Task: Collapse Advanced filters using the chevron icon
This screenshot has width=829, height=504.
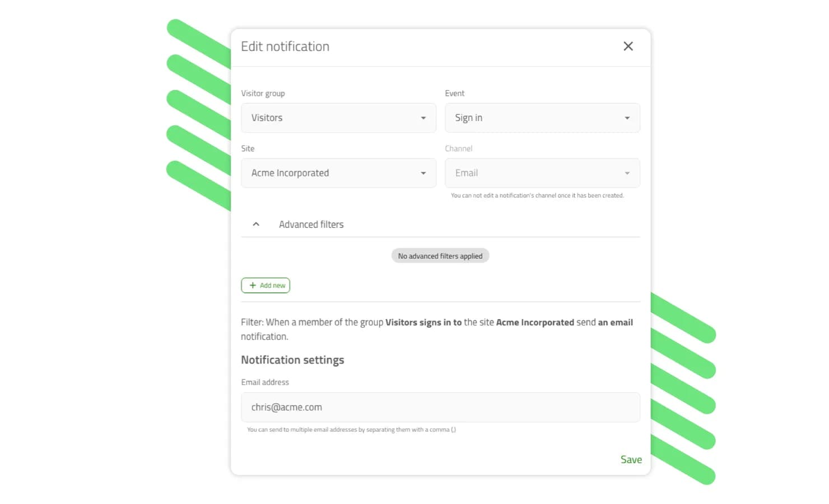Action: 256,225
